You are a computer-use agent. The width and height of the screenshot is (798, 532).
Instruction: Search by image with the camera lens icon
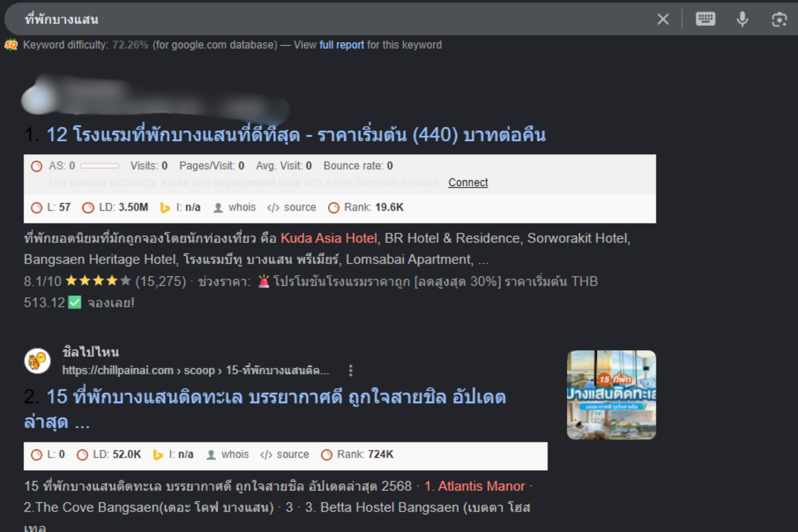[779, 19]
